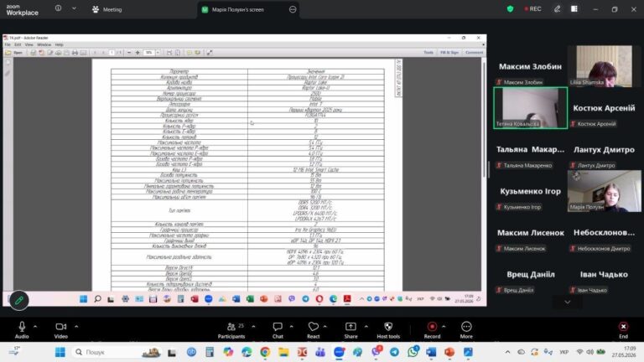644x362 pixels.
Task: Mute microphone with the Audio button
Action: 22,330
